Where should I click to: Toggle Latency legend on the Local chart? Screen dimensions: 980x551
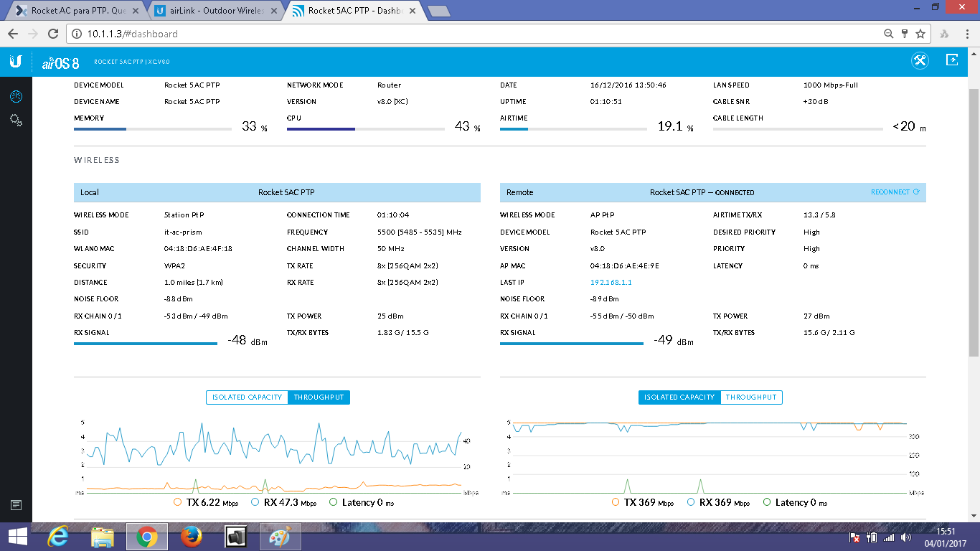tap(362, 503)
